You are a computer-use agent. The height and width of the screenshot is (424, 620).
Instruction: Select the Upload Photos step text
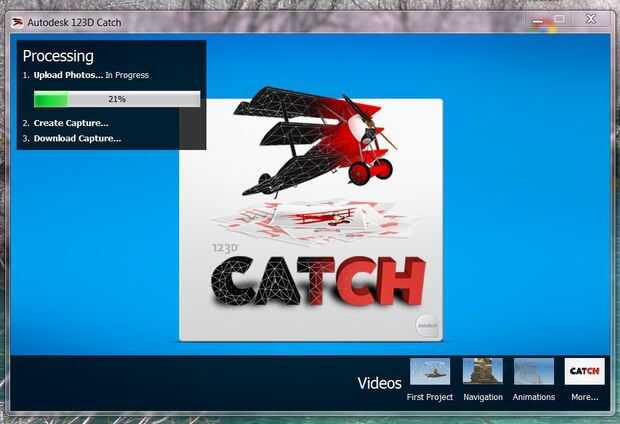click(x=68, y=75)
